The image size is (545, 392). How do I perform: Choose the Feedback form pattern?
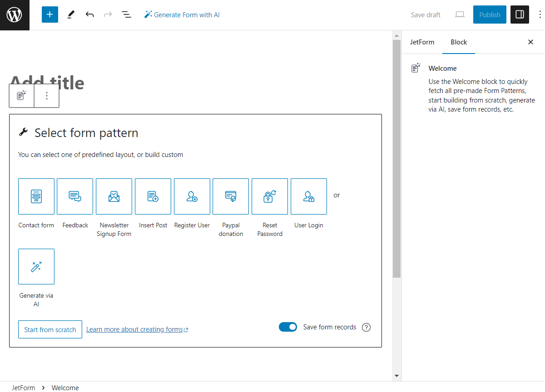[75, 196]
